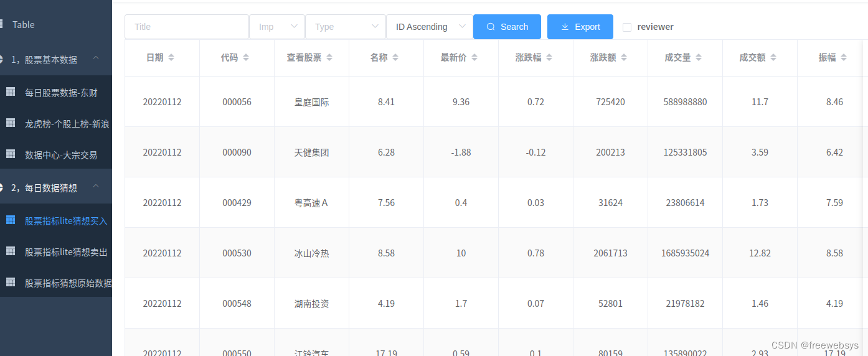Click the value -1.88 in 最新价
This screenshot has width=868, height=356.
pyautogui.click(x=461, y=152)
